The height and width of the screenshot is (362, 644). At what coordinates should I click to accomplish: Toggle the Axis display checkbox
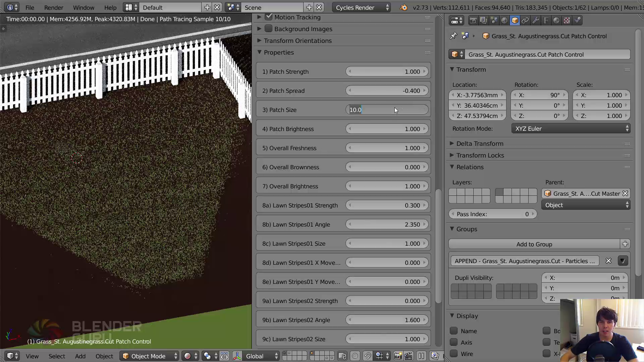tap(454, 342)
